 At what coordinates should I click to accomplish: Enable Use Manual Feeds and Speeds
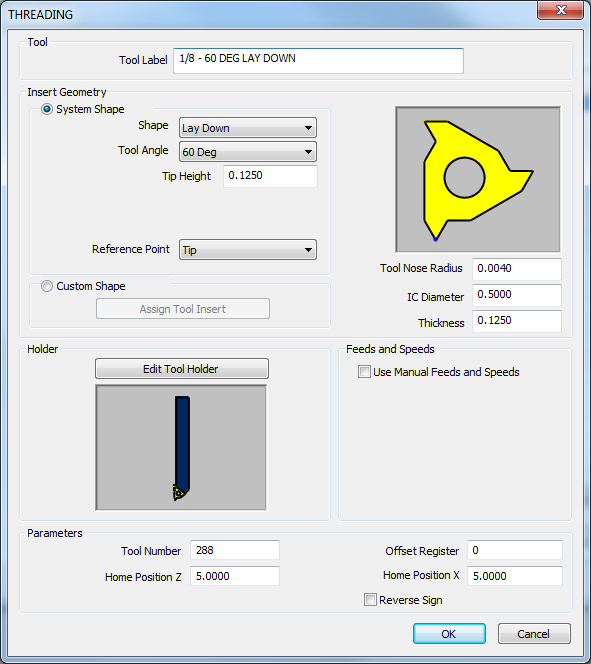(x=364, y=372)
